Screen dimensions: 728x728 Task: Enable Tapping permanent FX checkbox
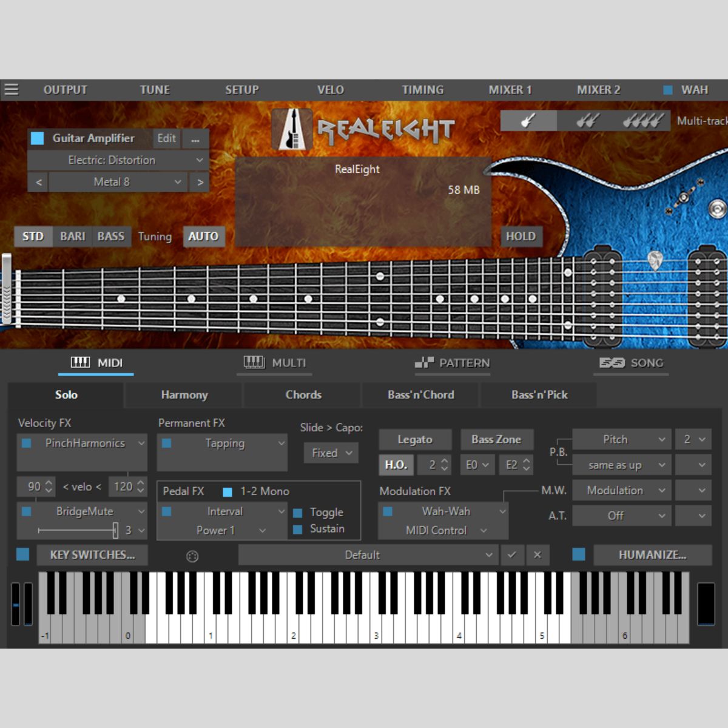point(167,443)
